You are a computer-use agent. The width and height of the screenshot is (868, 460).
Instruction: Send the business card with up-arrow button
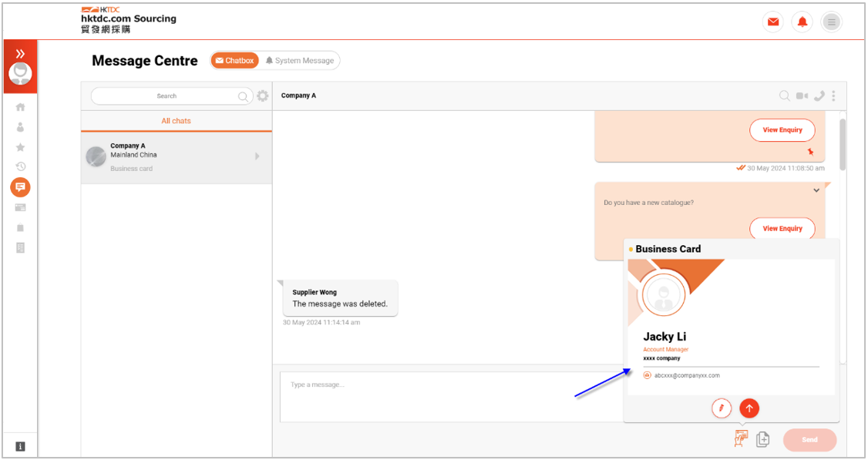tap(749, 408)
